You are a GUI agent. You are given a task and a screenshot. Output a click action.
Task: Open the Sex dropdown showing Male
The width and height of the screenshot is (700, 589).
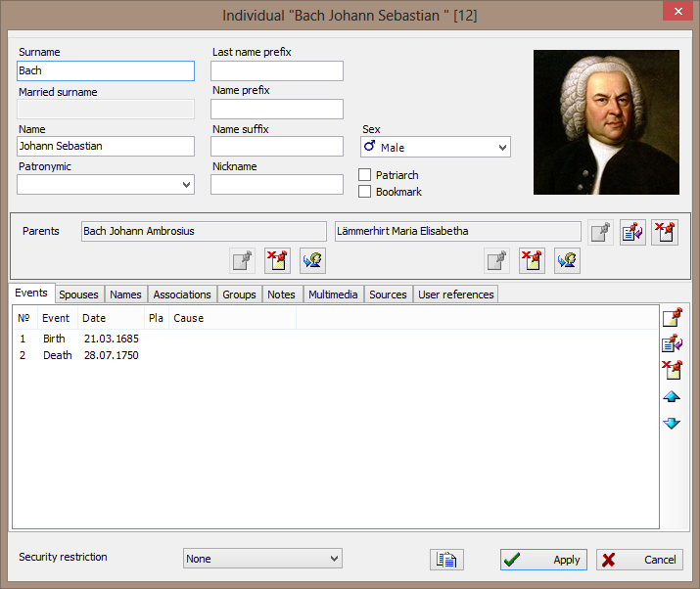(x=435, y=148)
